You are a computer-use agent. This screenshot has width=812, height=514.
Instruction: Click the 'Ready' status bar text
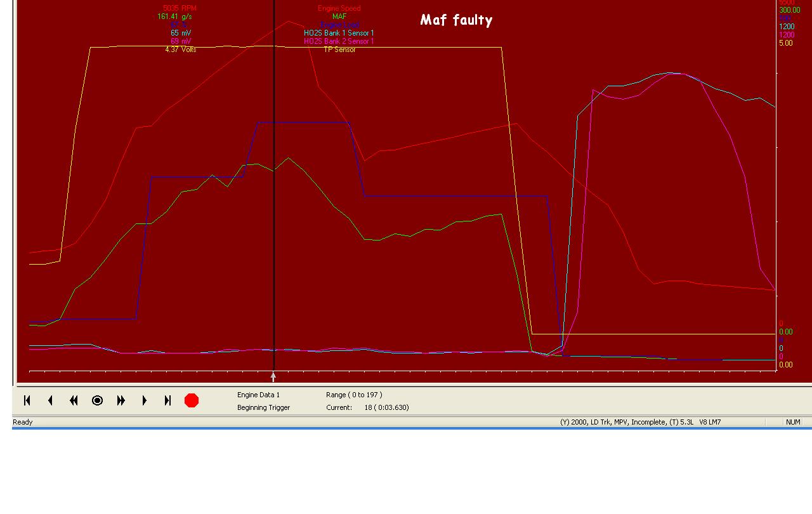(23, 422)
